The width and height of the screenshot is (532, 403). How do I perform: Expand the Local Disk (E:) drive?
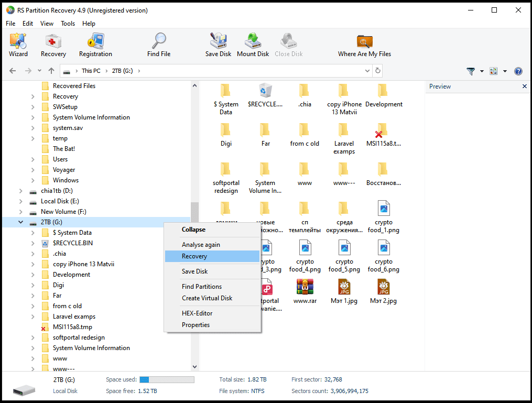20,201
